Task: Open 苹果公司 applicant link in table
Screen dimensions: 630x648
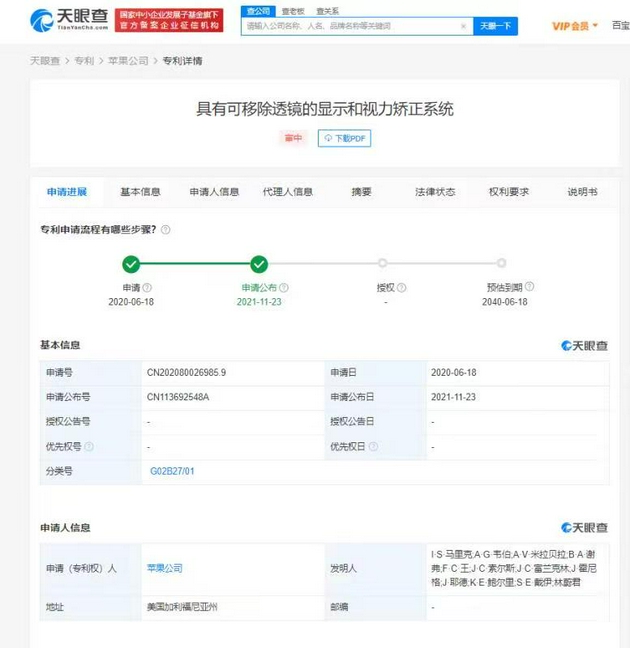Action: coord(165,568)
